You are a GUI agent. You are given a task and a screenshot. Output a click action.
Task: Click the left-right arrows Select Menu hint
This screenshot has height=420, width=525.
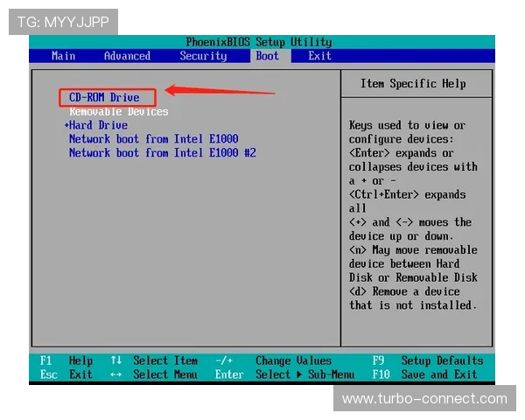pyautogui.click(x=154, y=374)
